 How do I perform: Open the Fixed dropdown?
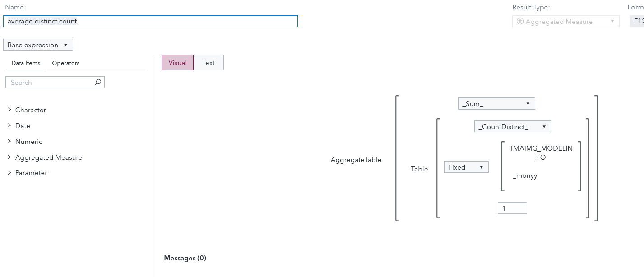[466, 167]
